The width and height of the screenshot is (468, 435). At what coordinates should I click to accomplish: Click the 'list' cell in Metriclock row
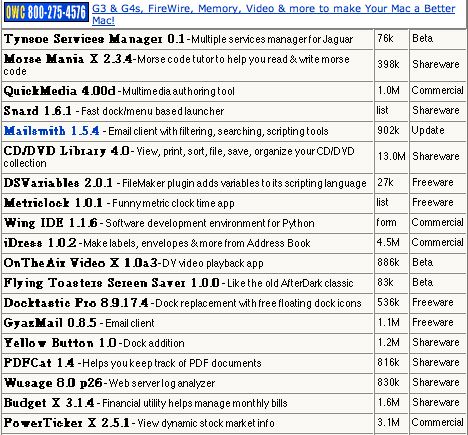pos(383,202)
